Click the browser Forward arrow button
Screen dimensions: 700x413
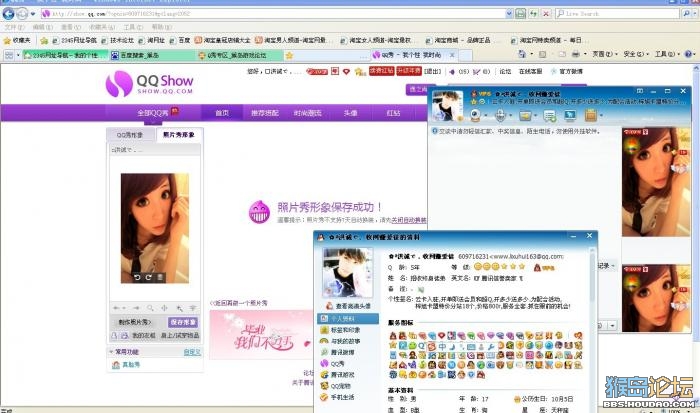pyautogui.click(x=21, y=14)
